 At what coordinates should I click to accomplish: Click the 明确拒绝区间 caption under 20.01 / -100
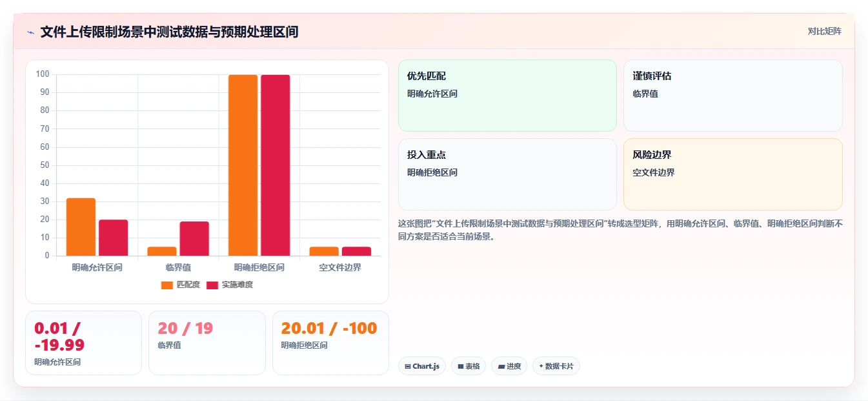point(305,345)
